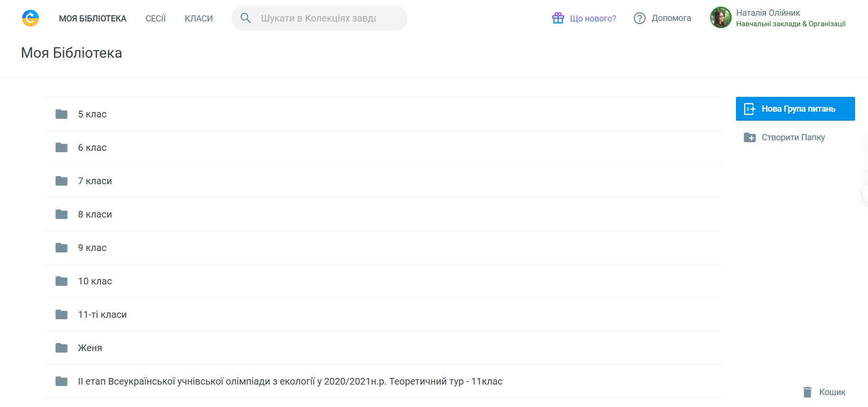
Task: Click the gift icon for what's new
Action: [558, 18]
